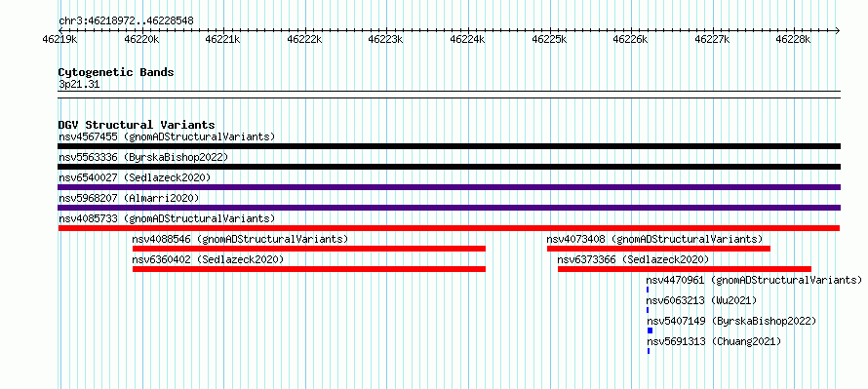Select the blue square under nsv5407149
This screenshot has height=389, width=868.
(650, 331)
